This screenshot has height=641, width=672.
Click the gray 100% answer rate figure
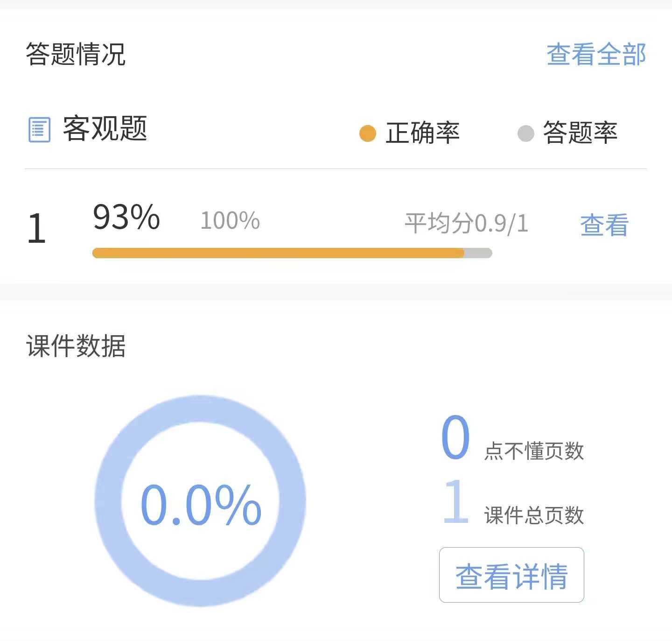[x=230, y=220]
